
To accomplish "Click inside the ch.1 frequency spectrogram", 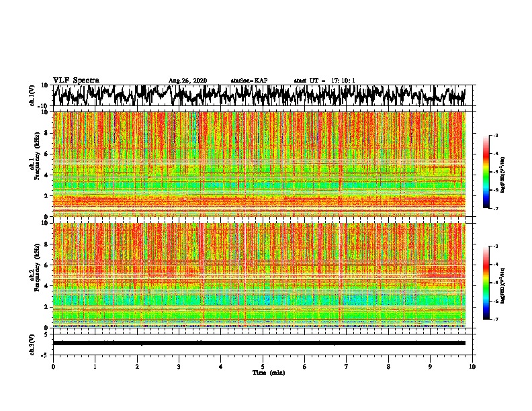I will click(x=259, y=164).
